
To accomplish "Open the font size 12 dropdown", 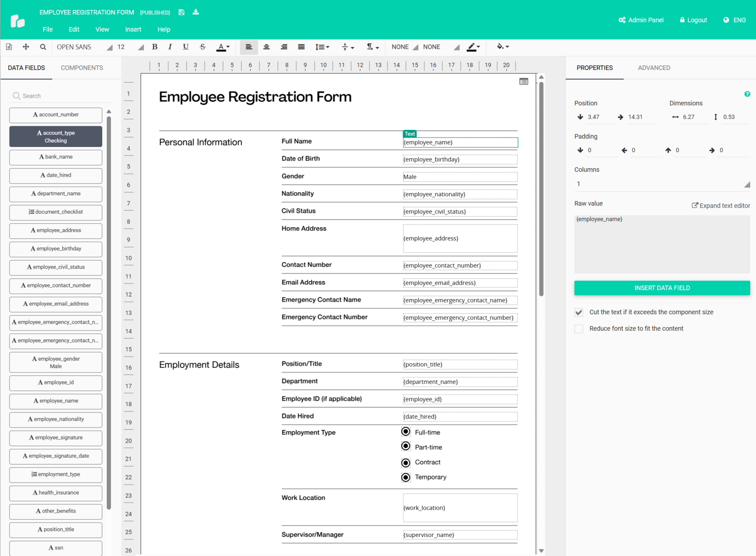I will pyautogui.click(x=130, y=47).
